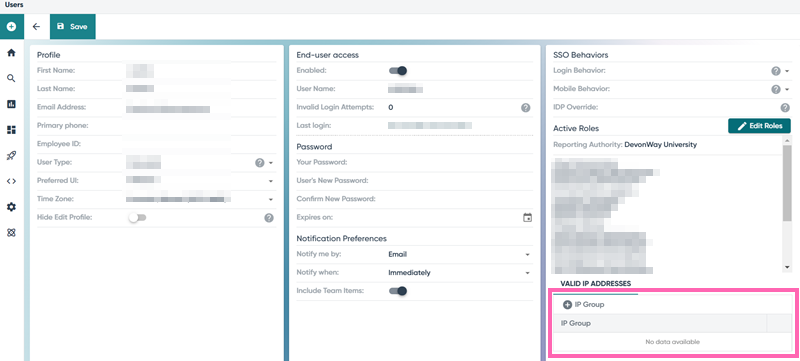Open the Notify when dropdown
This screenshot has width=800, height=361.
(528, 273)
